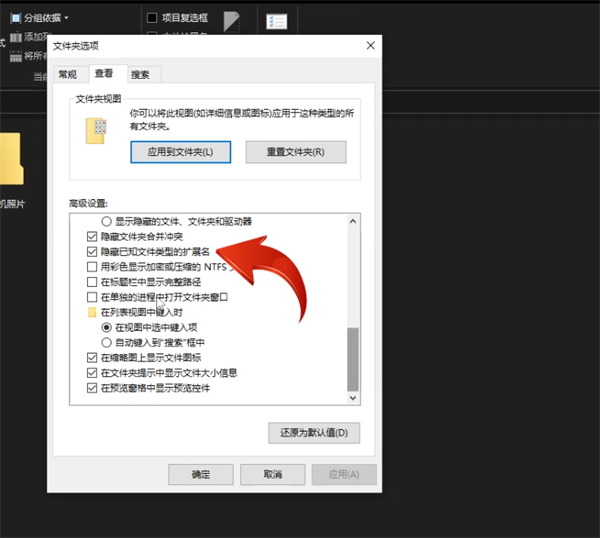This screenshot has height=538, width=600.
Task: Close the 文件夹选项 dialog
Action: [x=371, y=45]
